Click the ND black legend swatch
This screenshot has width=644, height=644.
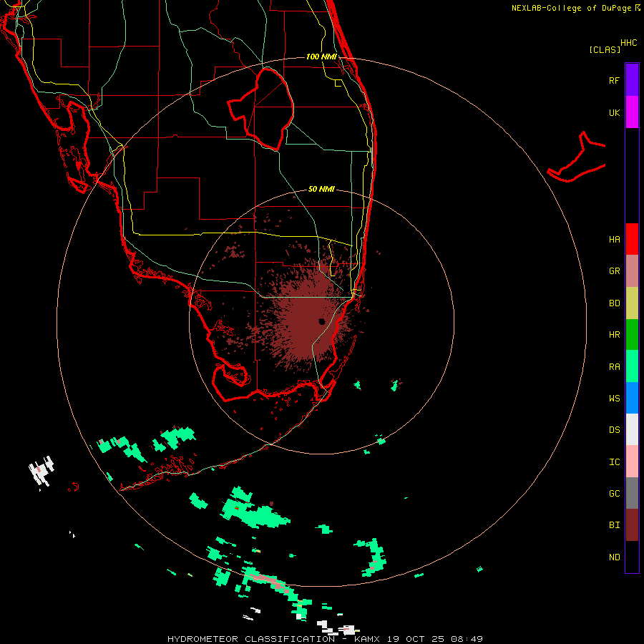(x=632, y=557)
